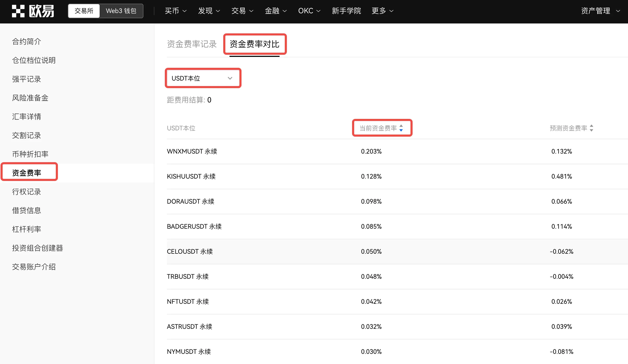Click the OKX (欧易) logo icon
The height and width of the screenshot is (364, 628).
coord(18,11)
